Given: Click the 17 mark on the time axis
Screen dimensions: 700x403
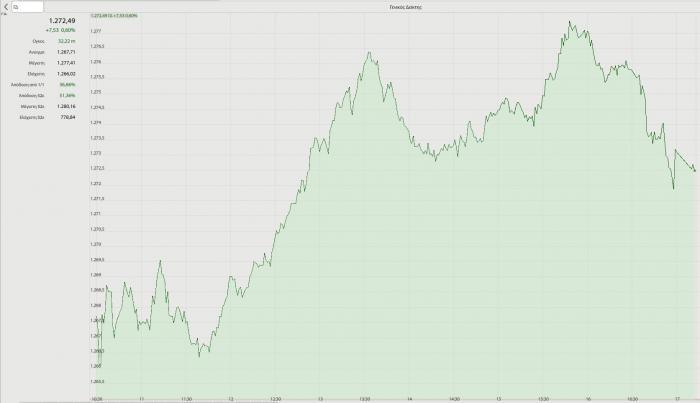Looking at the screenshot, I should [678, 398].
